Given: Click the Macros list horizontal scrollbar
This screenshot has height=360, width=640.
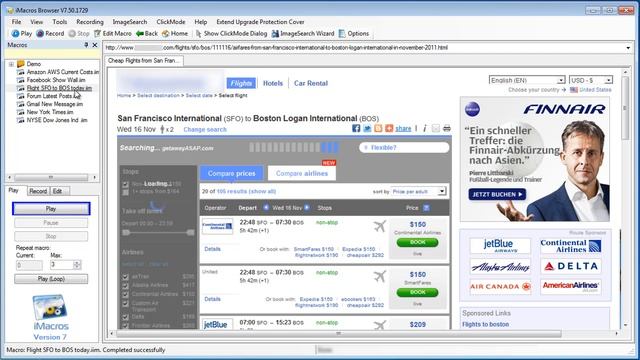Looking at the screenshot, I should tap(51, 178).
